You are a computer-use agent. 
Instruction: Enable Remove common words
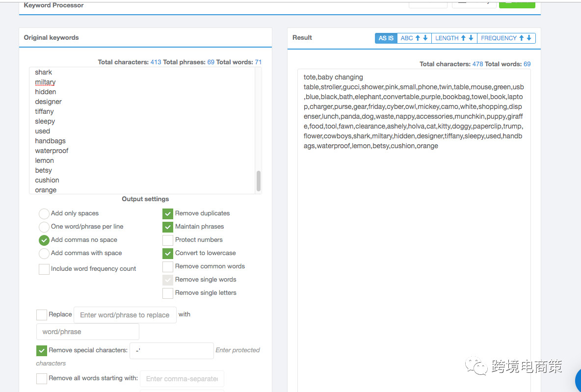[168, 266]
